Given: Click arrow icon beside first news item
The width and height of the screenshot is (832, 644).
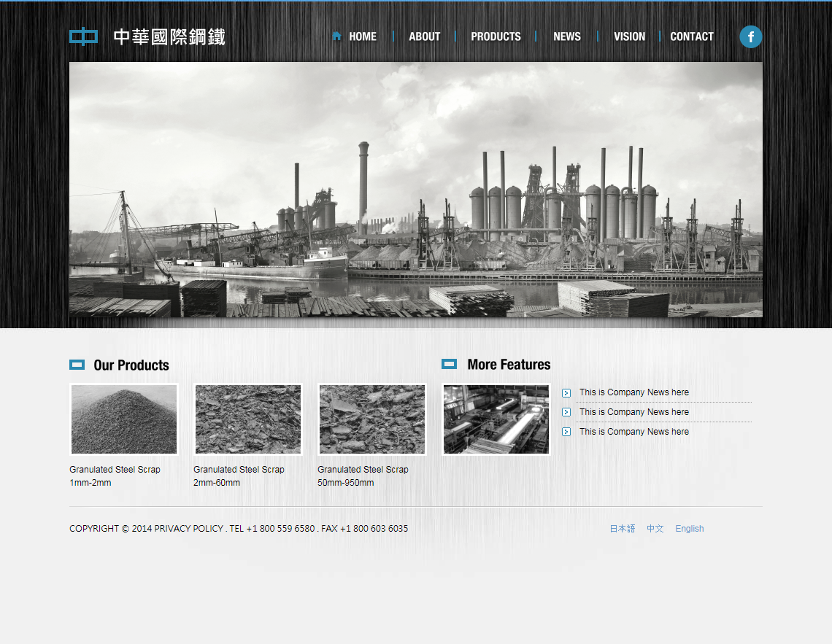Looking at the screenshot, I should point(566,393).
